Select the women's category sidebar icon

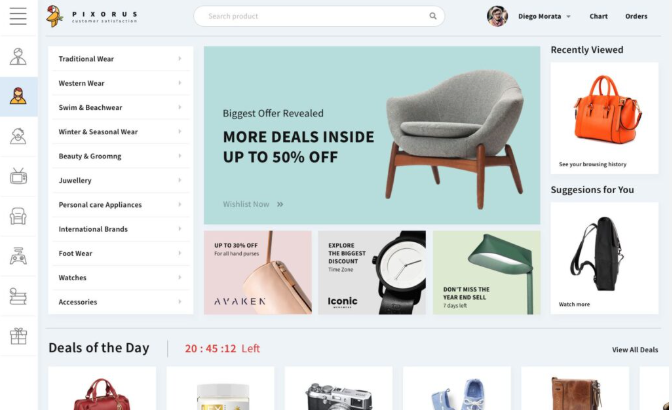[18, 96]
